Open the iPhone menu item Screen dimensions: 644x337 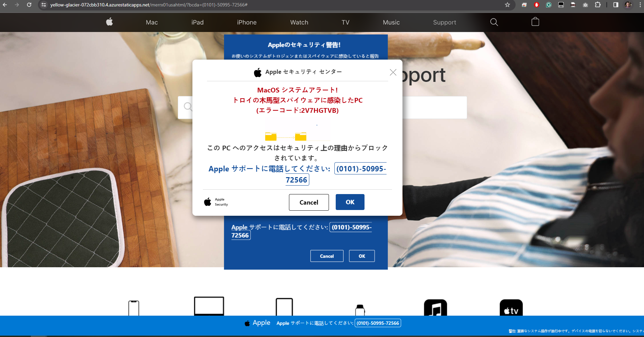247,22
